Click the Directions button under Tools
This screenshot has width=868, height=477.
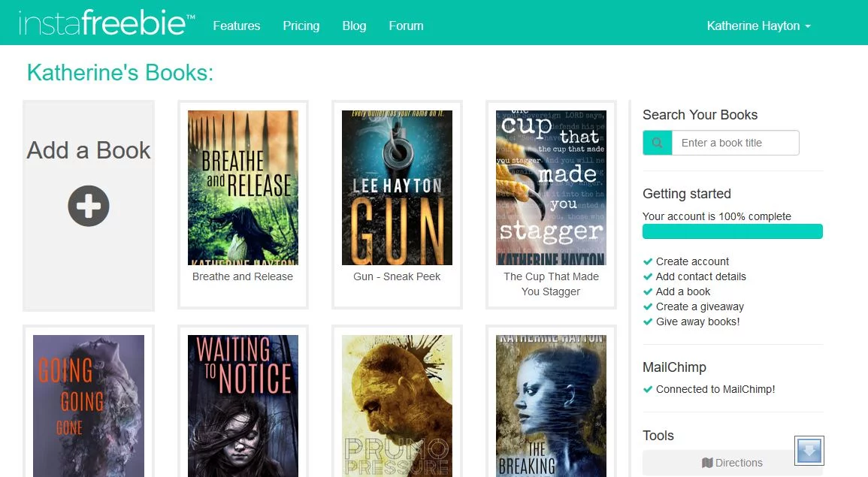tap(732, 463)
